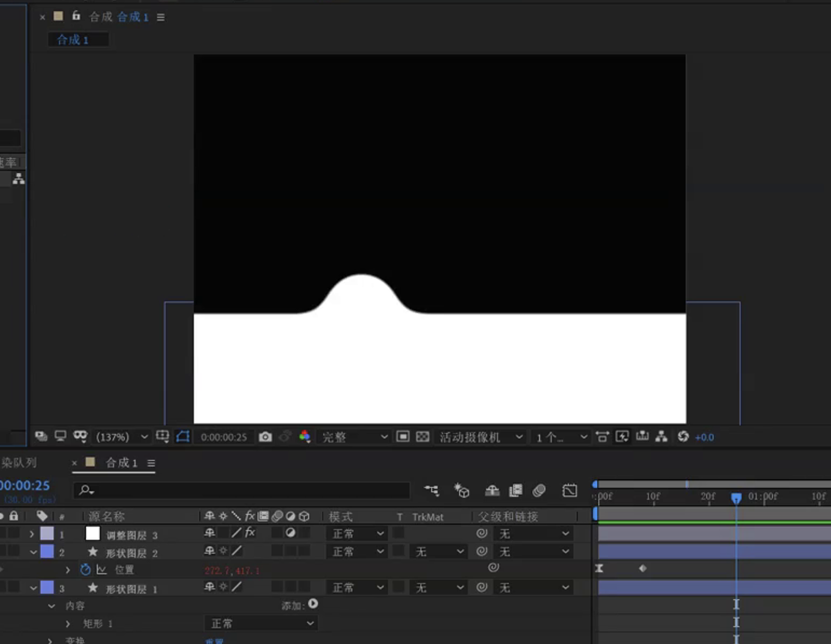Open the timeline panel menu next to 合成 1
Screen dimensions: 831x644
click(x=151, y=463)
